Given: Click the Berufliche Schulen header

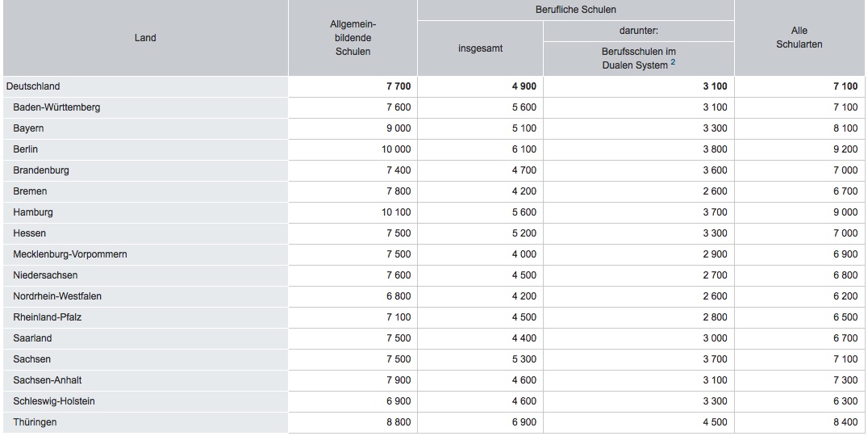Looking at the screenshot, I should pyautogui.click(x=575, y=10).
